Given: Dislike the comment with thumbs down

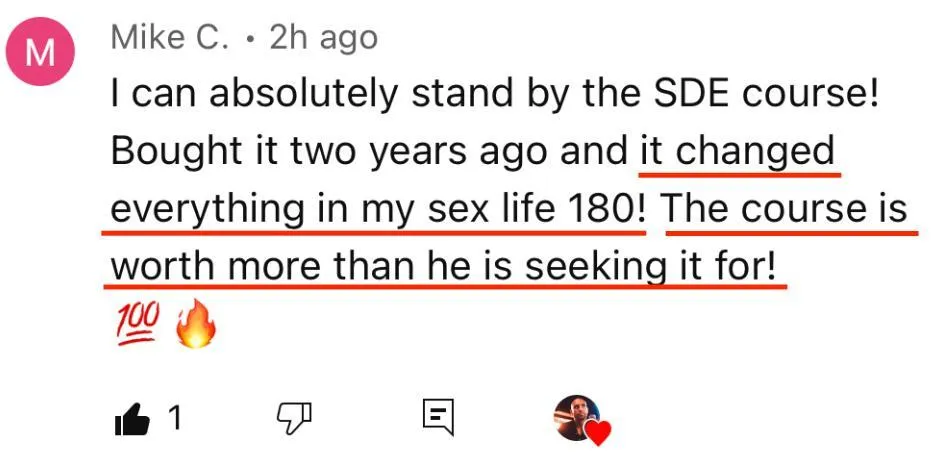Looking at the screenshot, I should 293,418.
